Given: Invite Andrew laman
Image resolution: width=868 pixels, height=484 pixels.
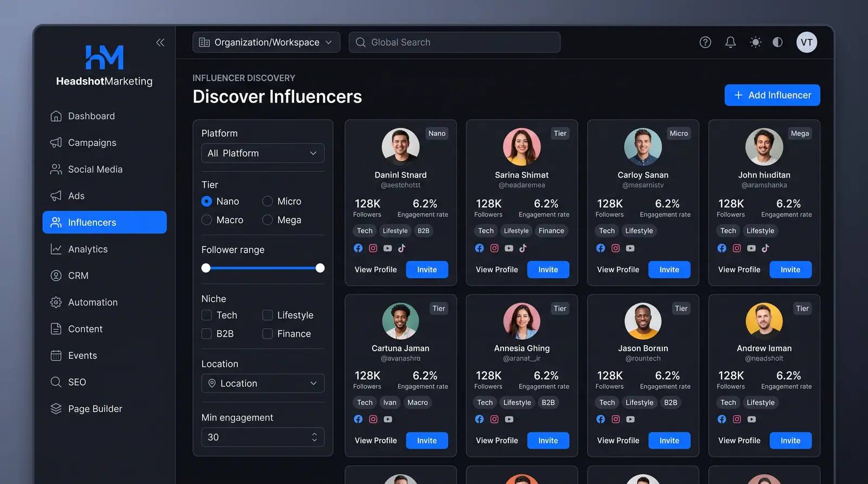Looking at the screenshot, I should point(790,441).
